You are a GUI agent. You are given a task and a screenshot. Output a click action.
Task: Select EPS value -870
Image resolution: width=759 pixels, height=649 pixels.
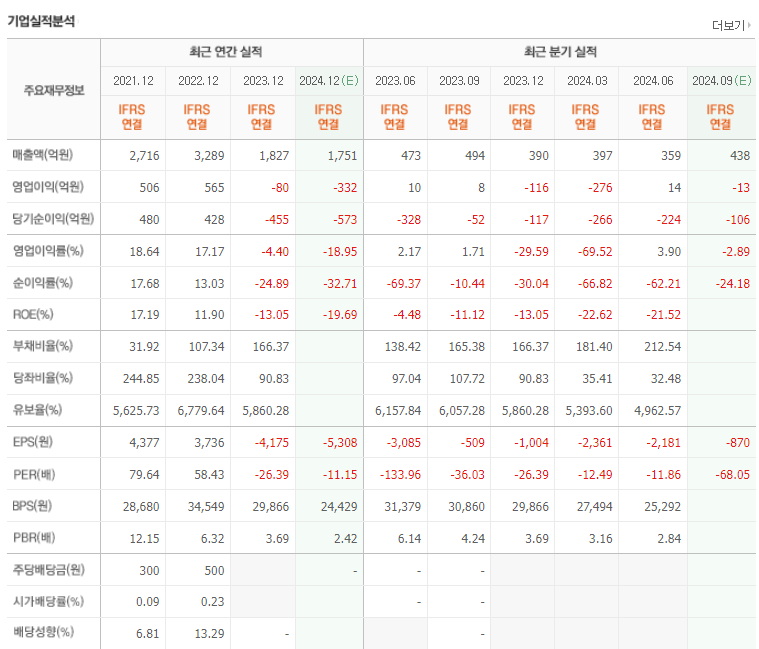pyautogui.click(x=738, y=443)
